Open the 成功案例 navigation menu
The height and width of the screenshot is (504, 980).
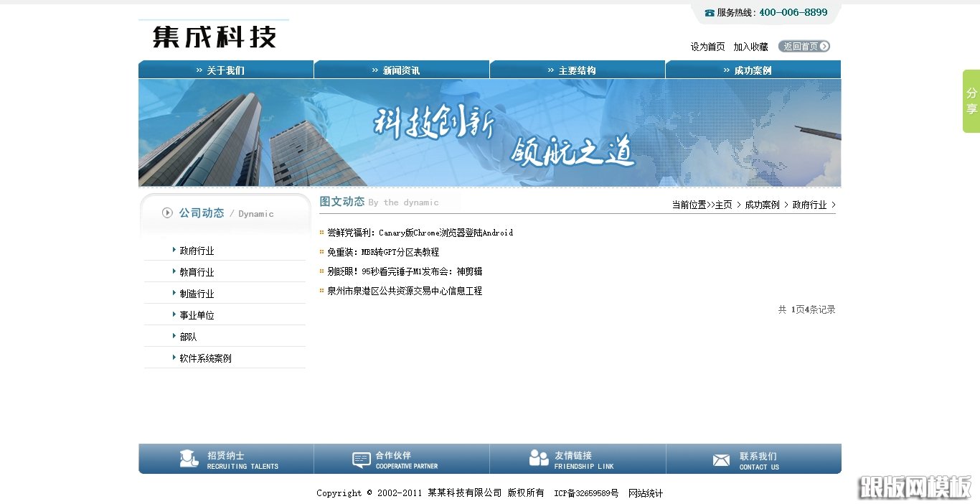pyautogui.click(x=753, y=70)
